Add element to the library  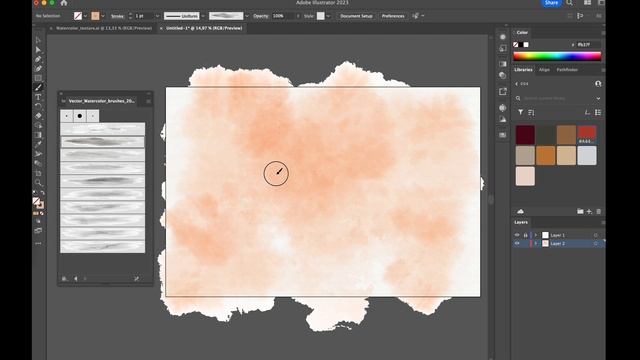coord(589,211)
